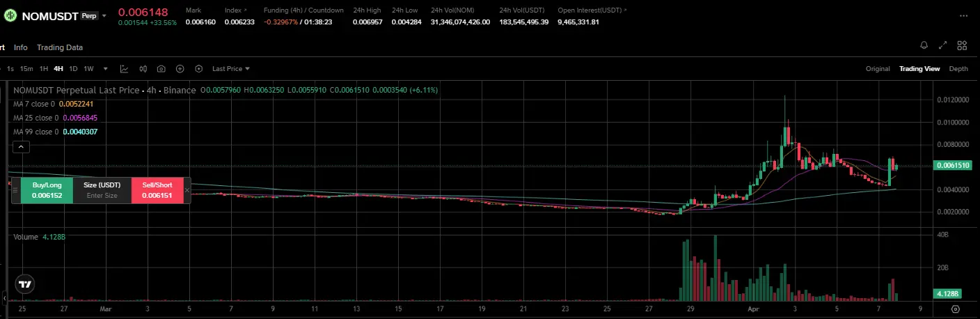The height and width of the screenshot is (319, 980).
Task: Click the Mark price value 0.006160
Action: point(200,22)
